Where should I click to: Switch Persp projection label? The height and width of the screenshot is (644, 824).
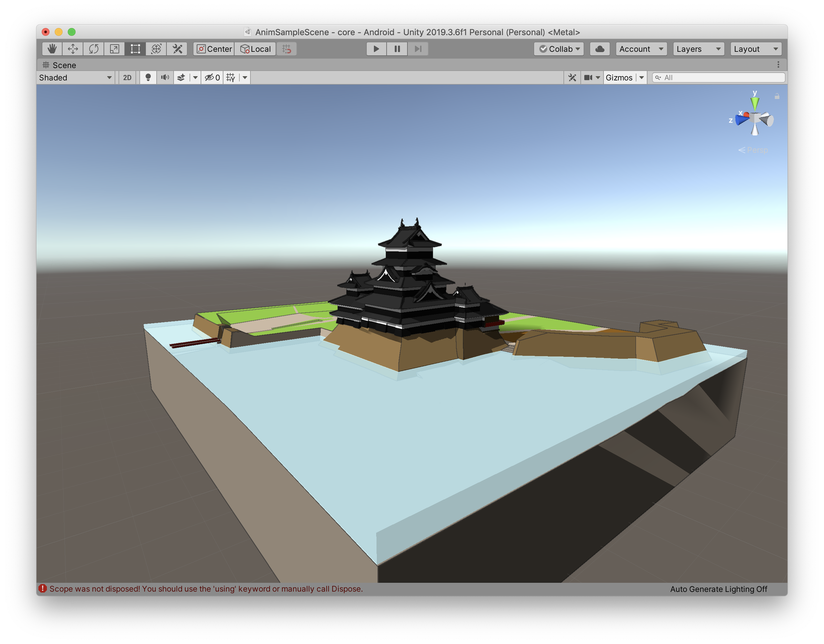click(x=753, y=150)
